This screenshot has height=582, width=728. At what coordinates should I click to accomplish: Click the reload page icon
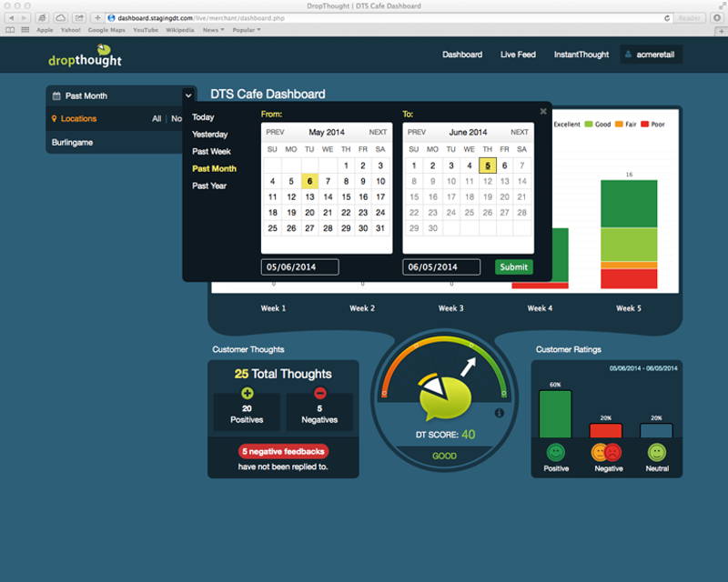(x=667, y=18)
